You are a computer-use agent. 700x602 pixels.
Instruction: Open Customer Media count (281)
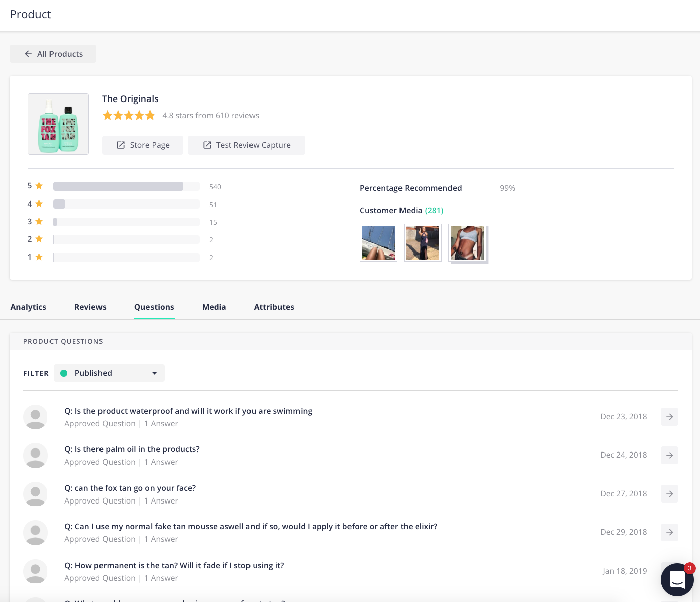[x=434, y=210]
